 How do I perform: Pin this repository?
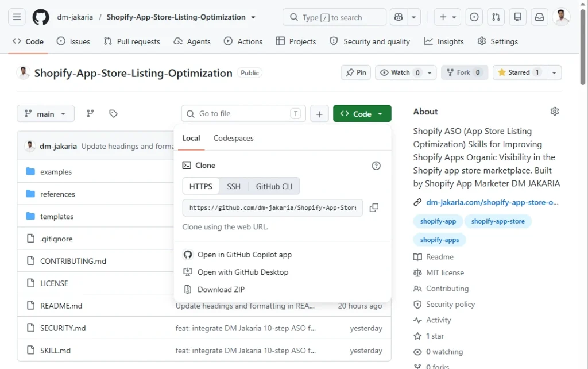[356, 72]
